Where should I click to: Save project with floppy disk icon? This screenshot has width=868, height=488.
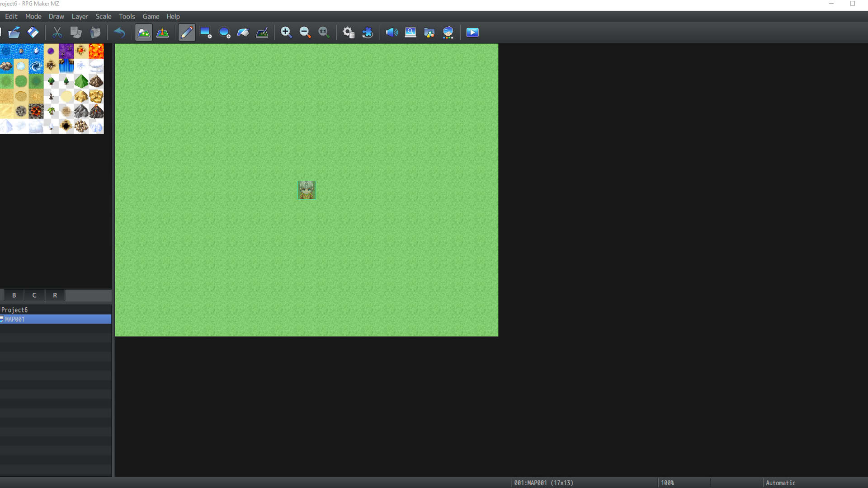(33, 33)
